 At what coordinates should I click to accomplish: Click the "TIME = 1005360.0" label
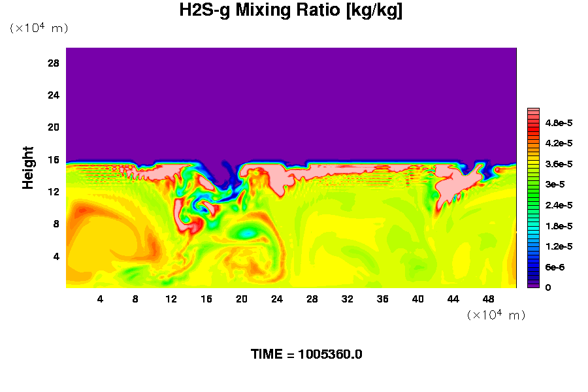pyautogui.click(x=306, y=355)
